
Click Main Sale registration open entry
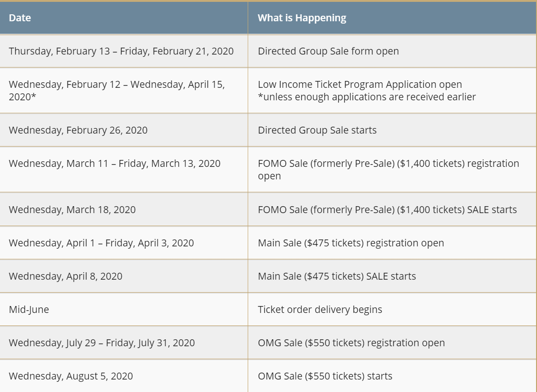pyautogui.click(x=351, y=243)
